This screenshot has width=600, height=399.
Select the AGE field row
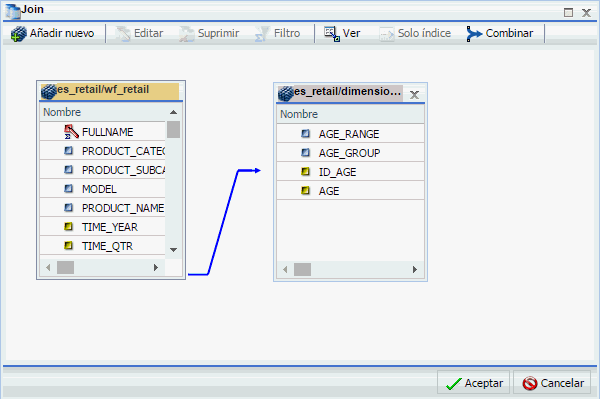(351, 191)
